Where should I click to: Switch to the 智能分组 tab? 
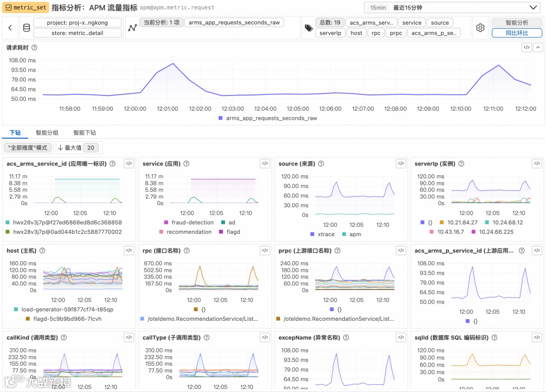47,132
